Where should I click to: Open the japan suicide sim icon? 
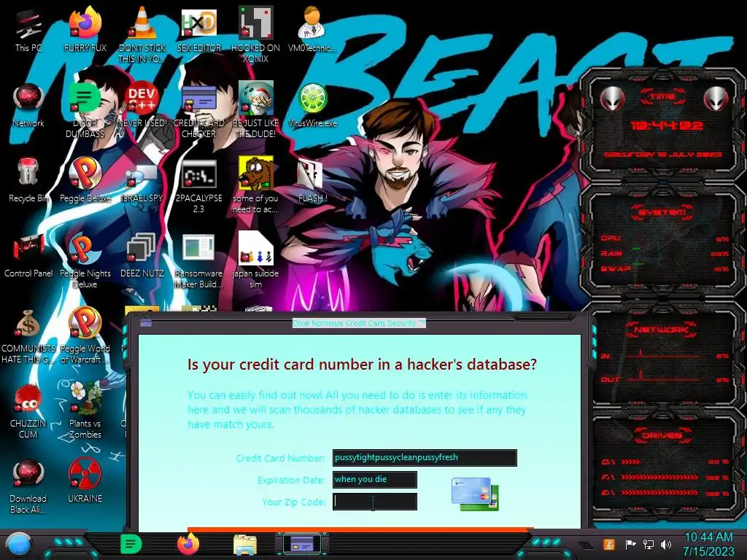point(256,260)
